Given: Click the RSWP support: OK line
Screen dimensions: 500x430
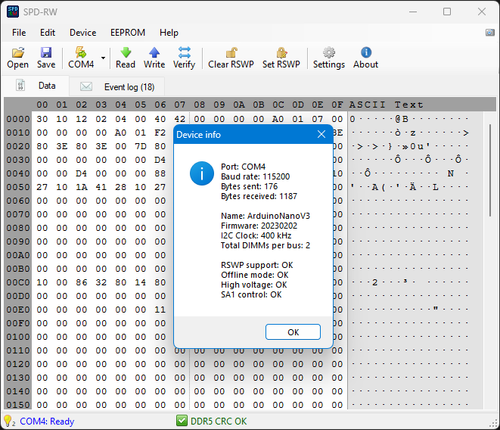Looking at the screenshot, I should coord(257,265).
